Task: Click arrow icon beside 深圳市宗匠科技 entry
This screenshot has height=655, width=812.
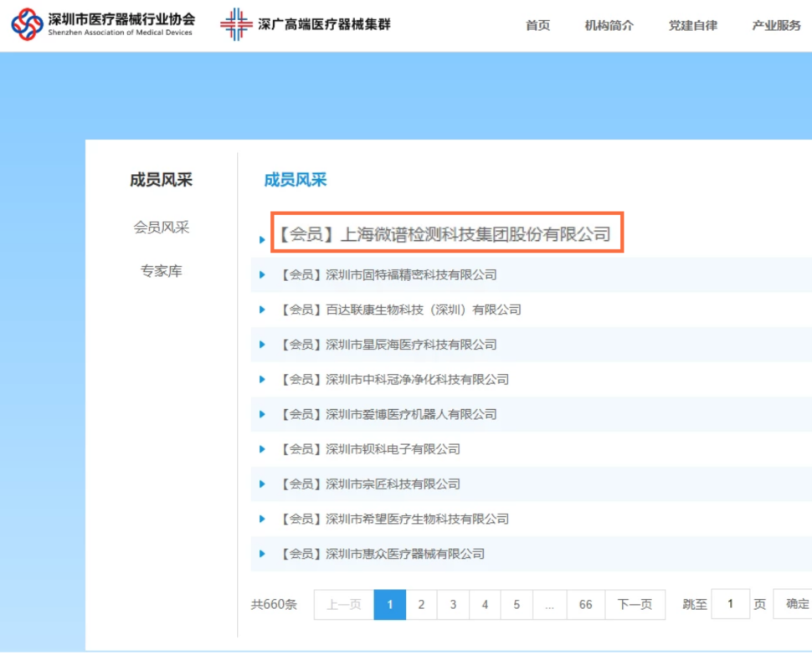Action: pos(262,484)
